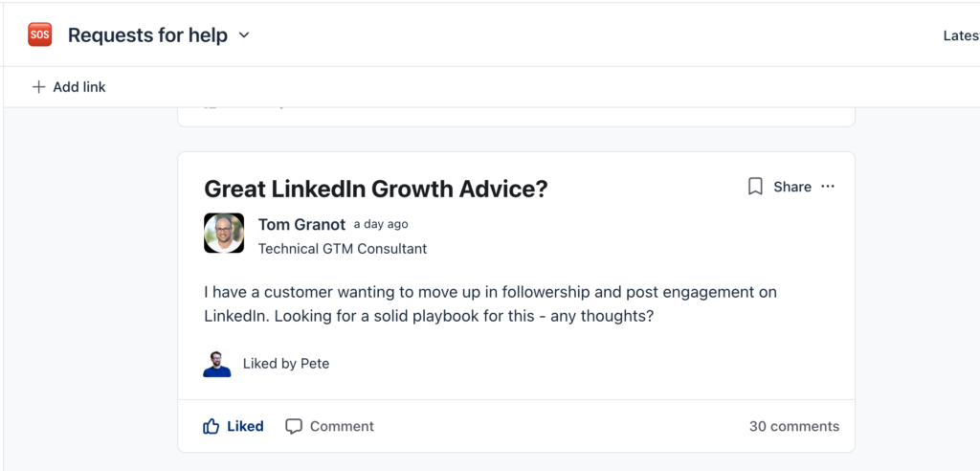Screen dimensions: 980x471
Task: Bookmark the LinkedIn Growth Advice post
Action: pyautogui.click(x=755, y=187)
